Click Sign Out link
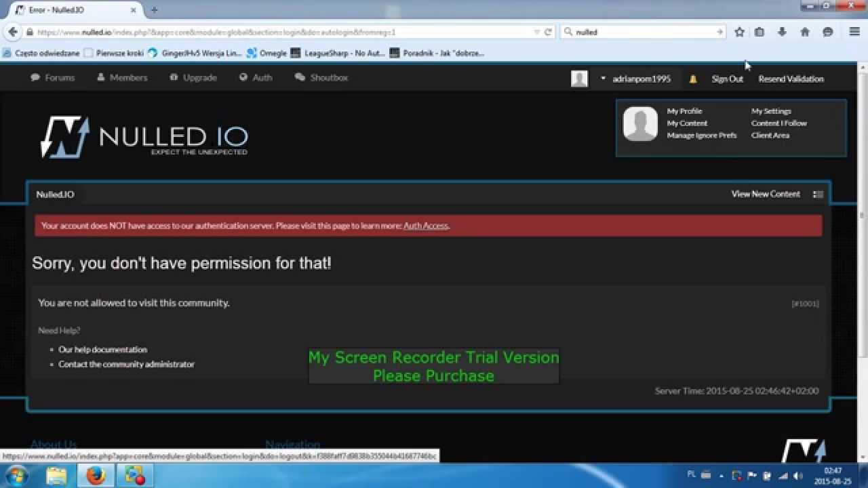Screen dimensions: 868x488 click(727, 79)
